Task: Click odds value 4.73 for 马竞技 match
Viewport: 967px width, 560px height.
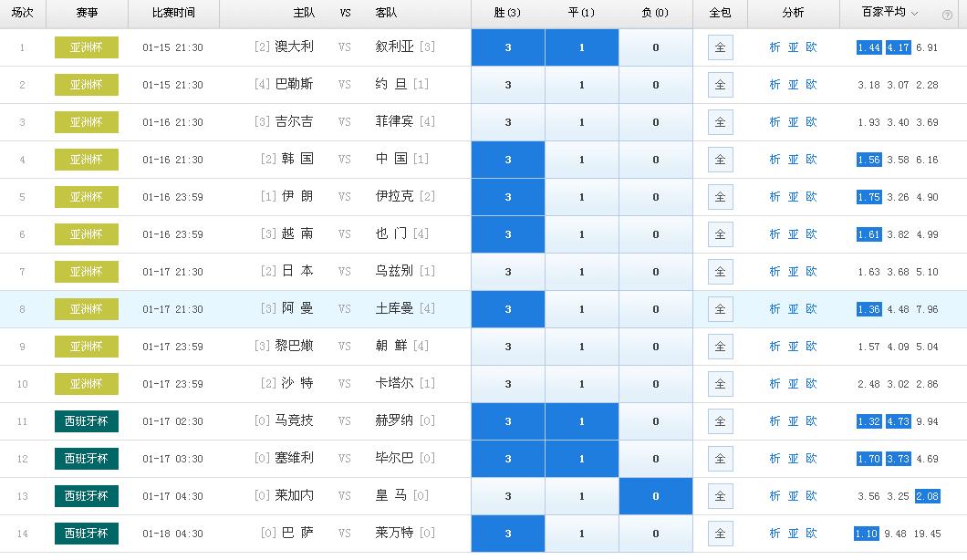Action: point(899,421)
